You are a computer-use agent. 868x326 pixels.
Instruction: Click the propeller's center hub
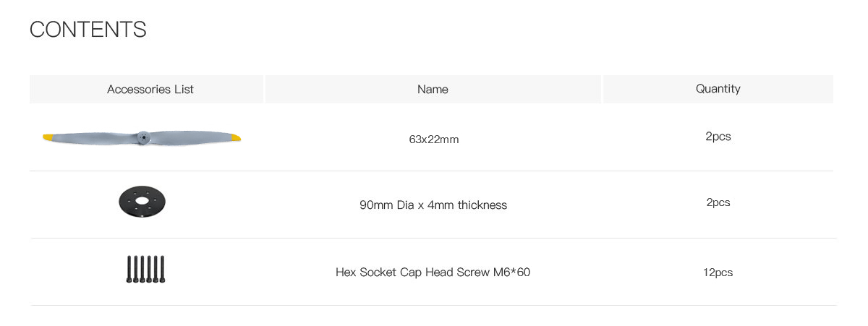coord(142,137)
